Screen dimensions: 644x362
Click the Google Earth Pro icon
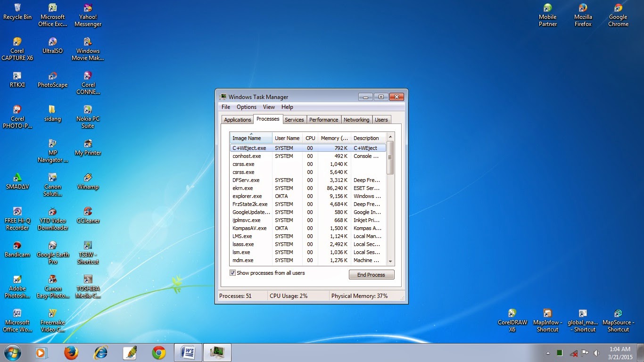tap(53, 246)
